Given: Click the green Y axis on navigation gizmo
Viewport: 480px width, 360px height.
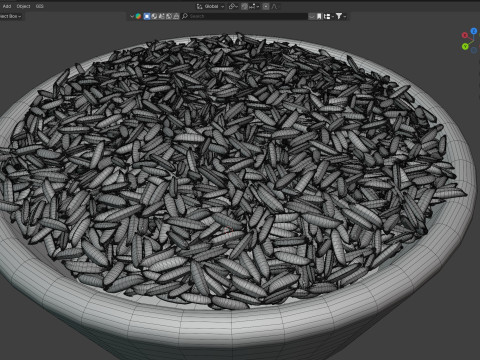Looking at the screenshot, I should pos(465,46).
